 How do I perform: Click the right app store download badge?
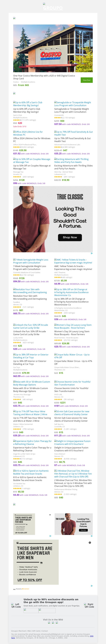47,610
